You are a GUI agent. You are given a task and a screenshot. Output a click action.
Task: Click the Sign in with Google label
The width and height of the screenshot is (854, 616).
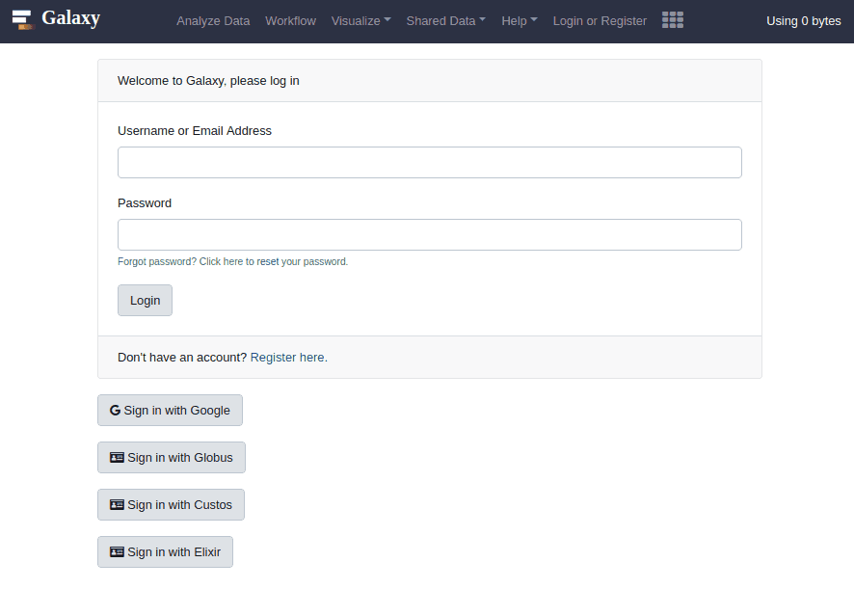point(177,411)
